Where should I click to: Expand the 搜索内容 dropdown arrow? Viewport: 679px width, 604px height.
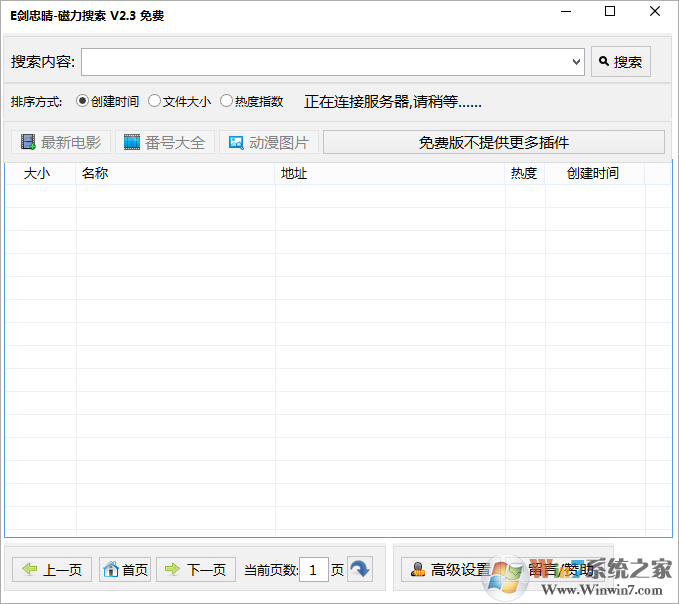(x=576, y=62)
